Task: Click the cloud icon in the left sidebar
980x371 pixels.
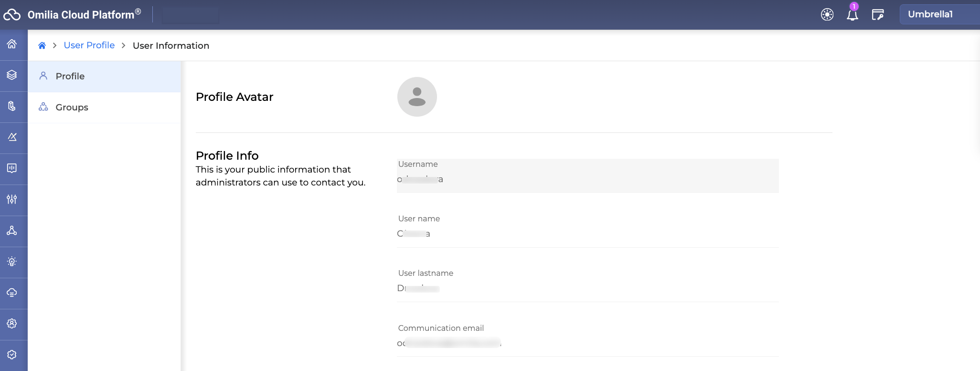Action: pos(12,293)
